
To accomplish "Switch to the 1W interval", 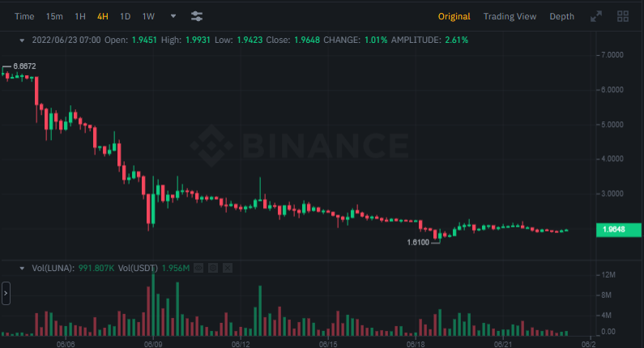I will tap(148, 16).
